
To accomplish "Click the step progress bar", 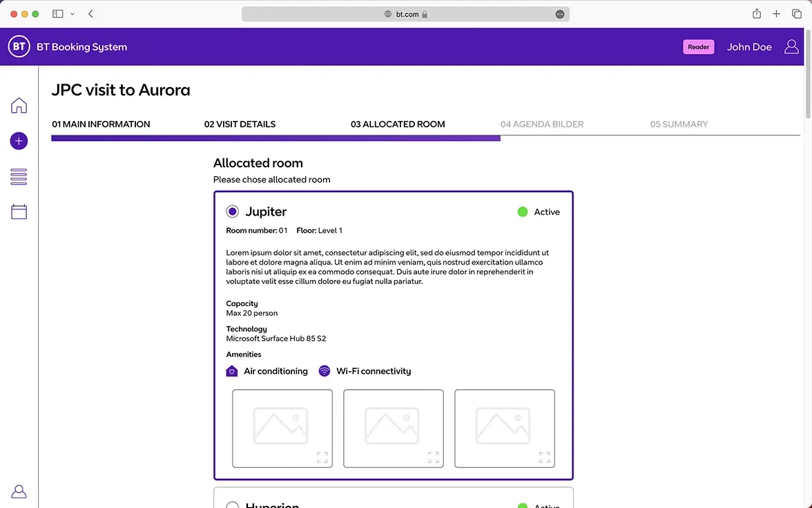I will (276, 138).
